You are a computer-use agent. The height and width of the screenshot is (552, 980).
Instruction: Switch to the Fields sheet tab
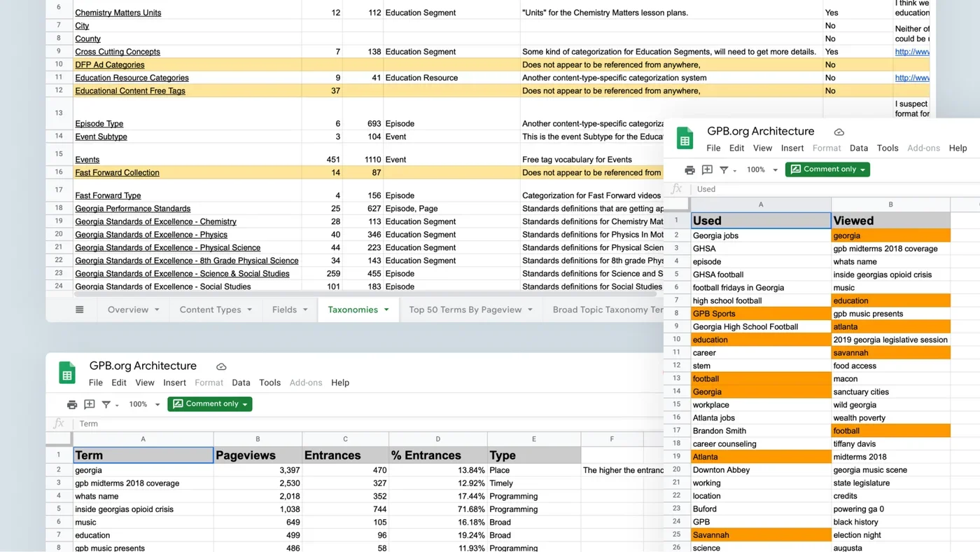click(284, 310)
